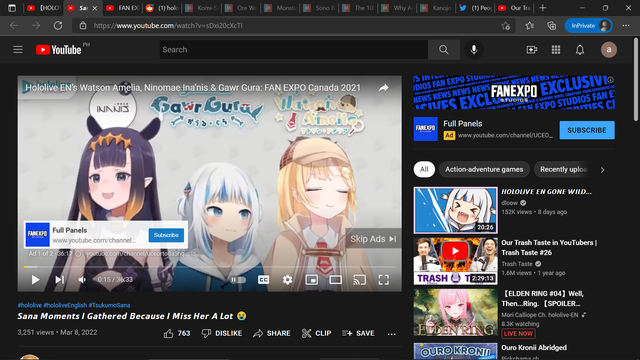
Task: Click the blue SUBSCRIBE button in sidebar
Action: (x=587, y=130)
